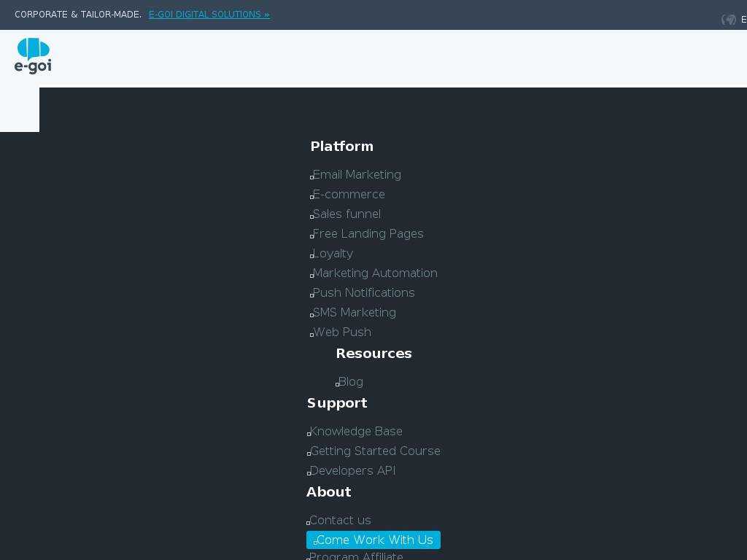Open the Email Marketing link
Viewport: 747px width, 560px height.
tap(356, 175)
